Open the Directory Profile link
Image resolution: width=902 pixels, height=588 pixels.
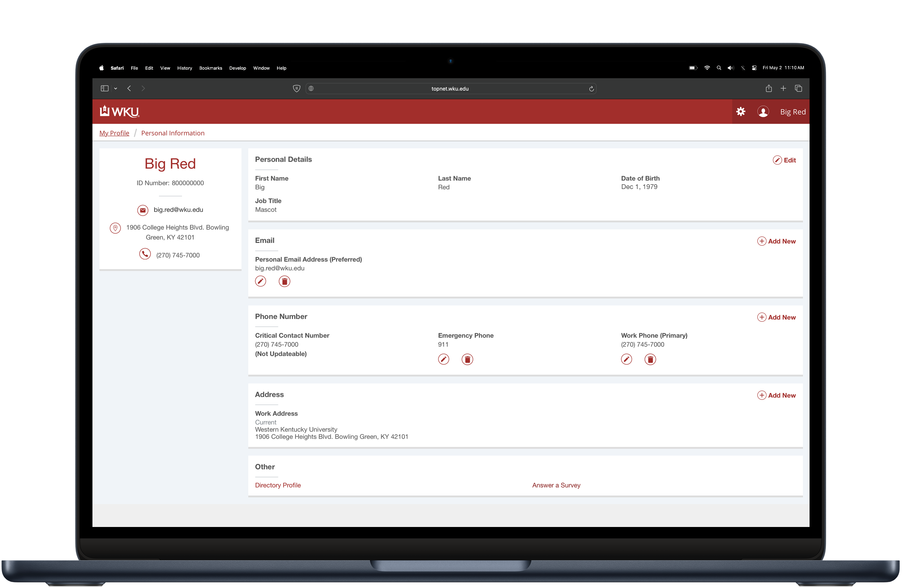click(278, 485)
